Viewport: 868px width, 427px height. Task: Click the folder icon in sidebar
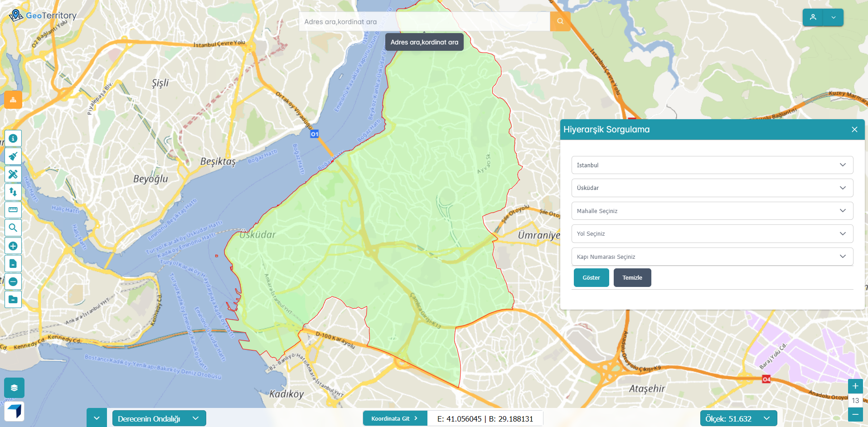(x=13, y=299)
